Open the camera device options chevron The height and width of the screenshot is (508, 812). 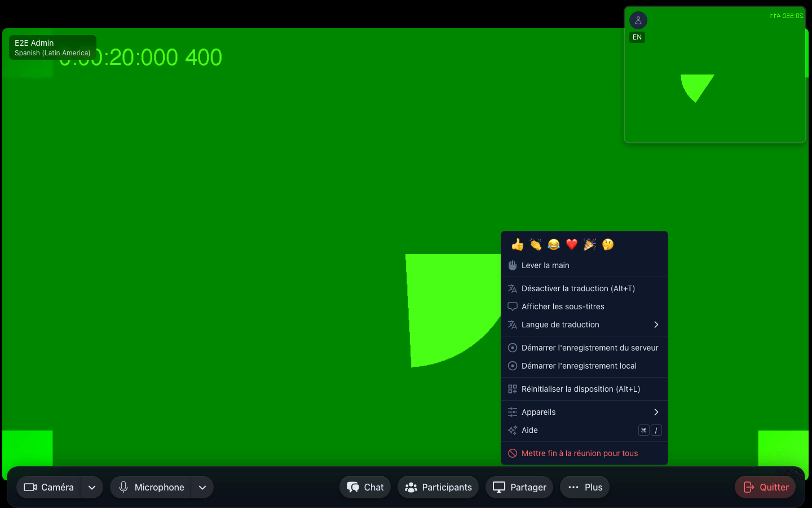tap(92, 487)
